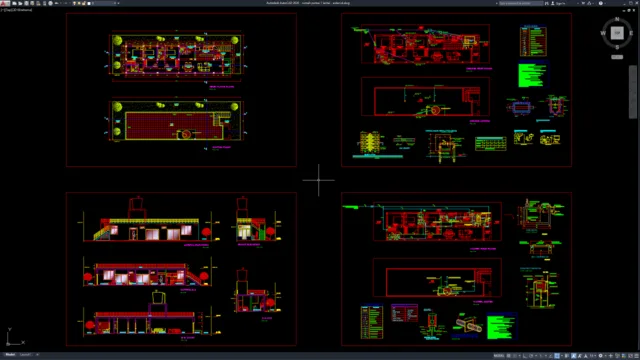Viewport: 640px width, 360px height.
Task: Toggle Ortho mode in the status bar
Action: (x=525, y=356)
